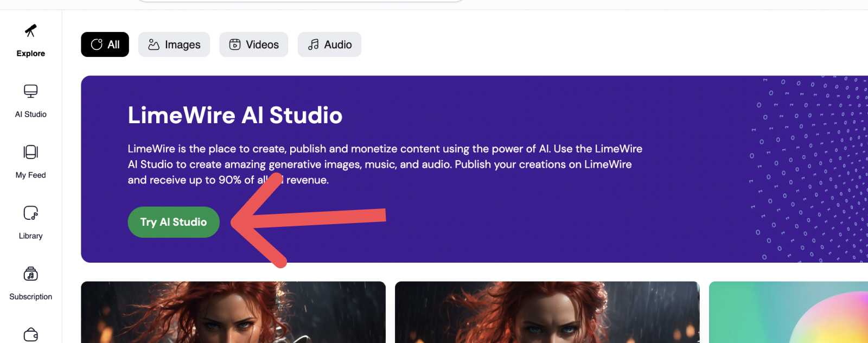
Task: Open the Explore telescope icon
Action: (31, 30)
